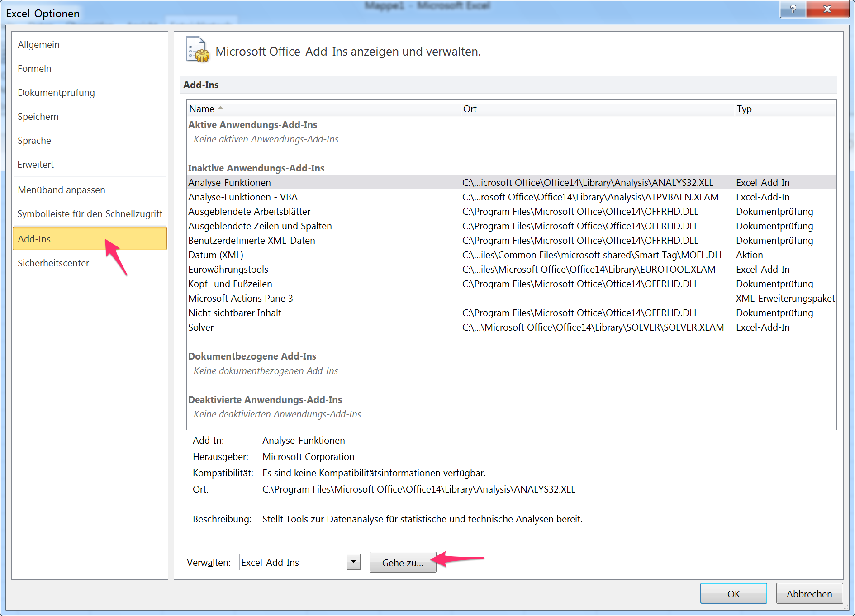Go to Menüband anpassen settings
The width and height of the screenshot is (855, 616).
[x=61, y=190]
